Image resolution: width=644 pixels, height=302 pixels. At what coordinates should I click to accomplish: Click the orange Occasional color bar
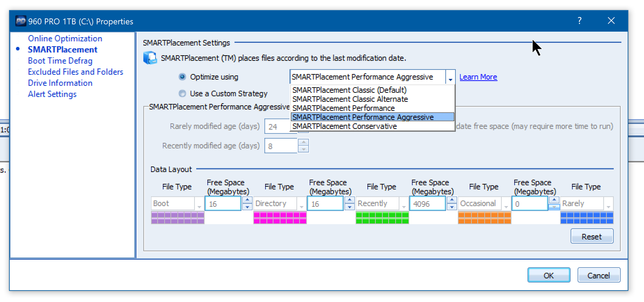pyautogui.click(x=485, y=218)
